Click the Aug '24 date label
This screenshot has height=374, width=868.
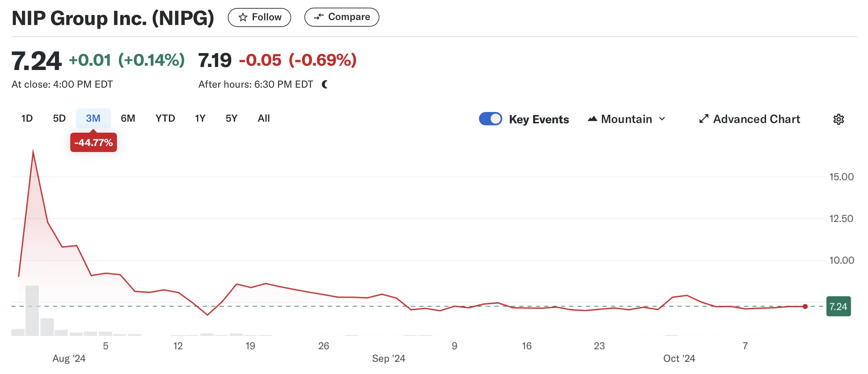69,358
